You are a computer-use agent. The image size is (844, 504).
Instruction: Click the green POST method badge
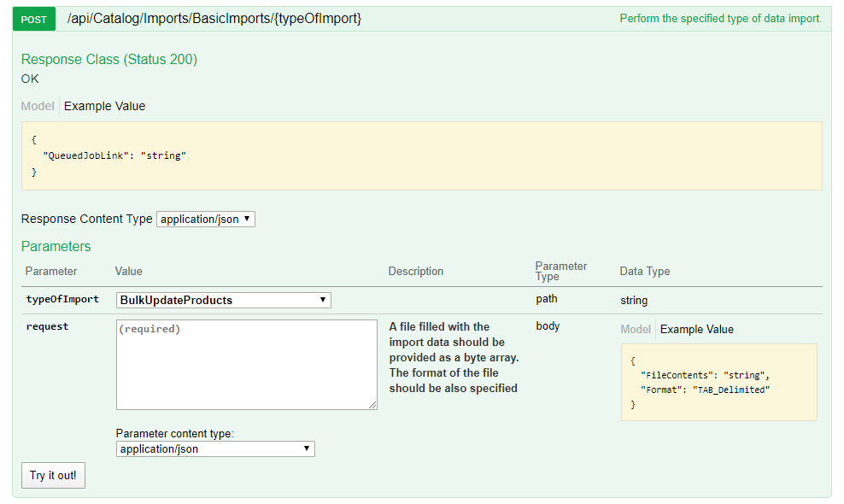(34, 20)
